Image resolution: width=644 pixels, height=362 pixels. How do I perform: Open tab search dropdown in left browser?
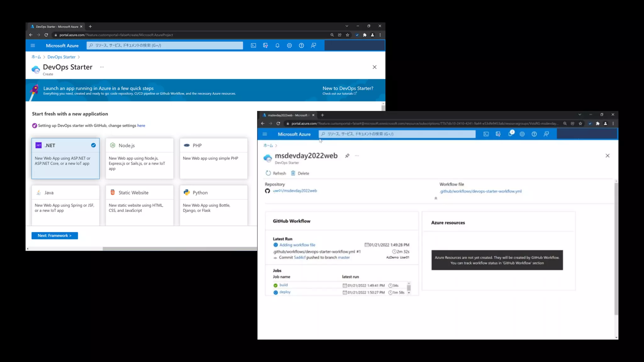[347, 26]
